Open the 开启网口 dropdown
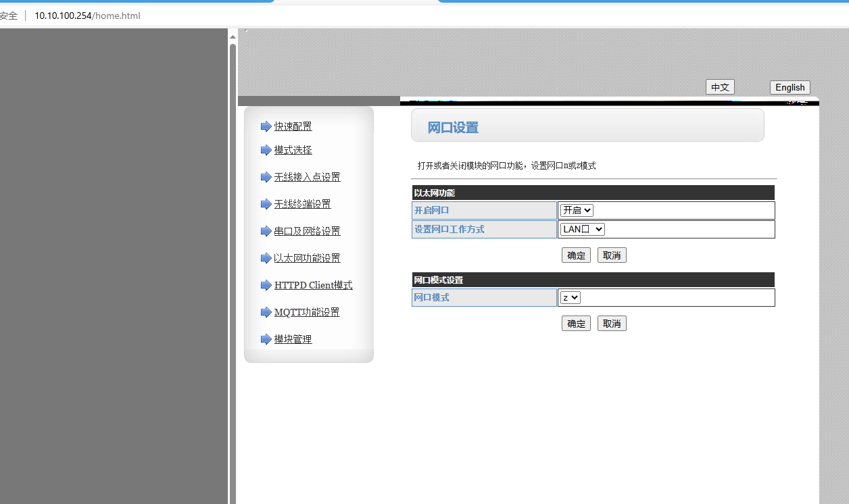 coord(577,211)
